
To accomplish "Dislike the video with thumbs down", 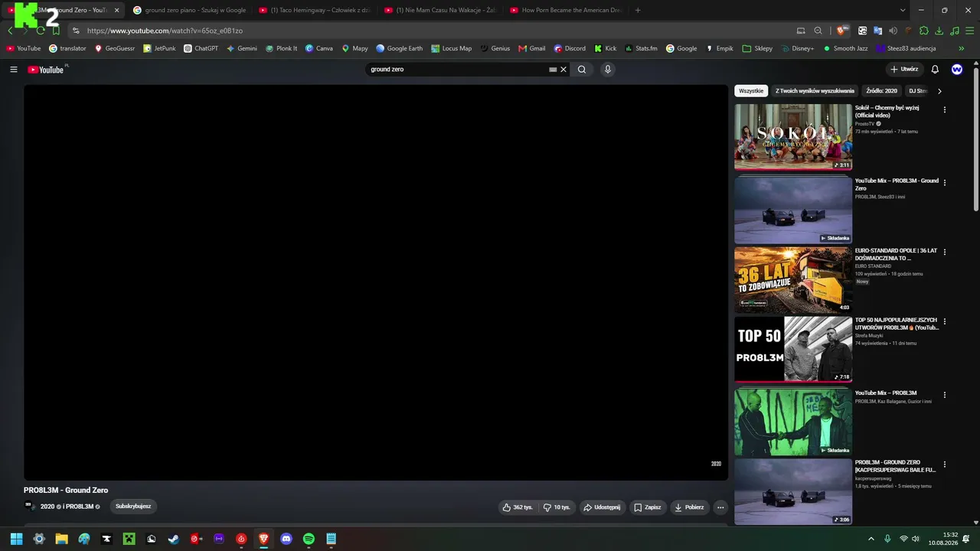I will pos(557,507).
